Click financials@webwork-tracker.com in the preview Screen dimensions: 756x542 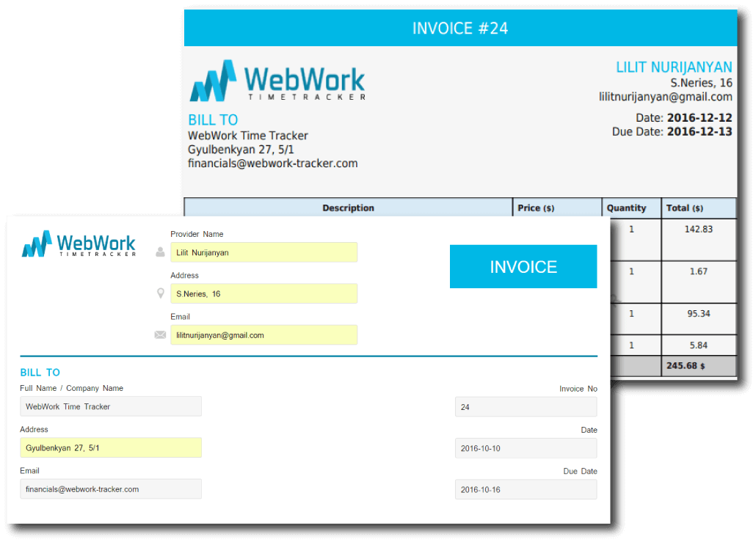[273, 164]
